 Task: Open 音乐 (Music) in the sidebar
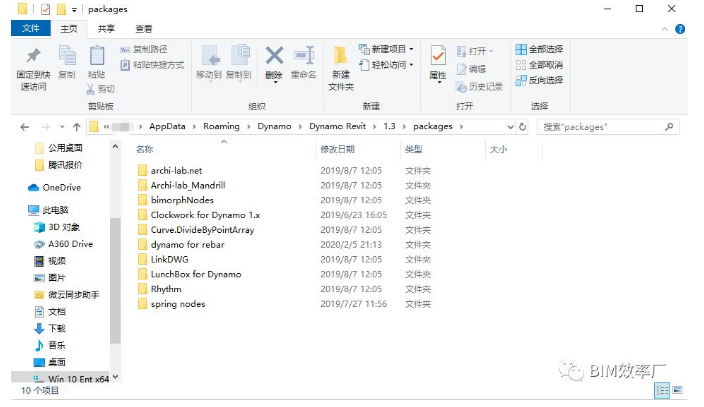50,345
